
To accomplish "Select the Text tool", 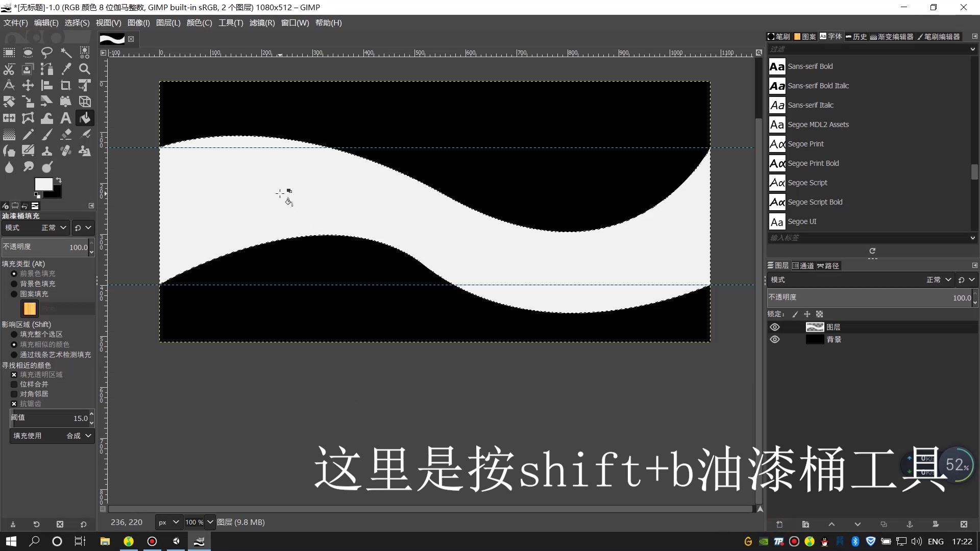I will [66, 118].
